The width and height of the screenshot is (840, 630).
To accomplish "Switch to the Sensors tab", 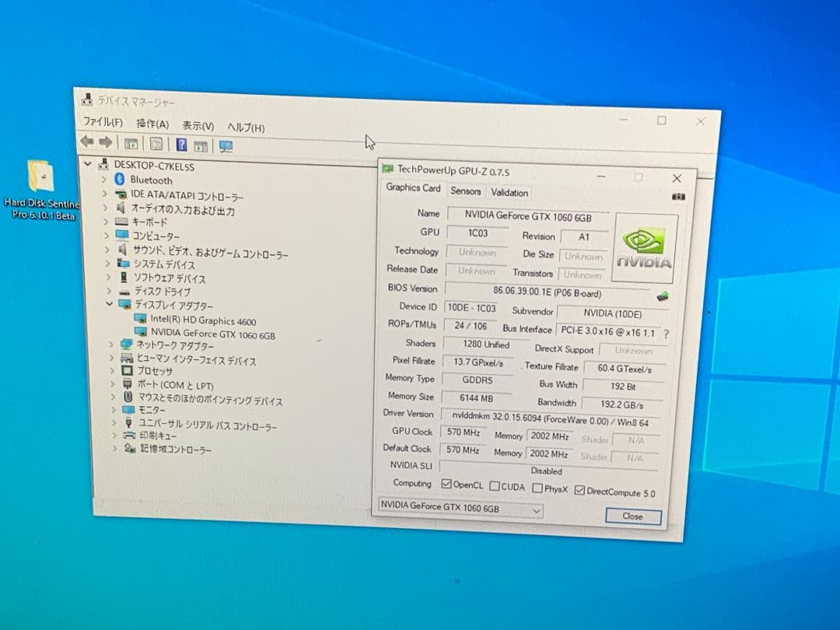I will point(466,192).
